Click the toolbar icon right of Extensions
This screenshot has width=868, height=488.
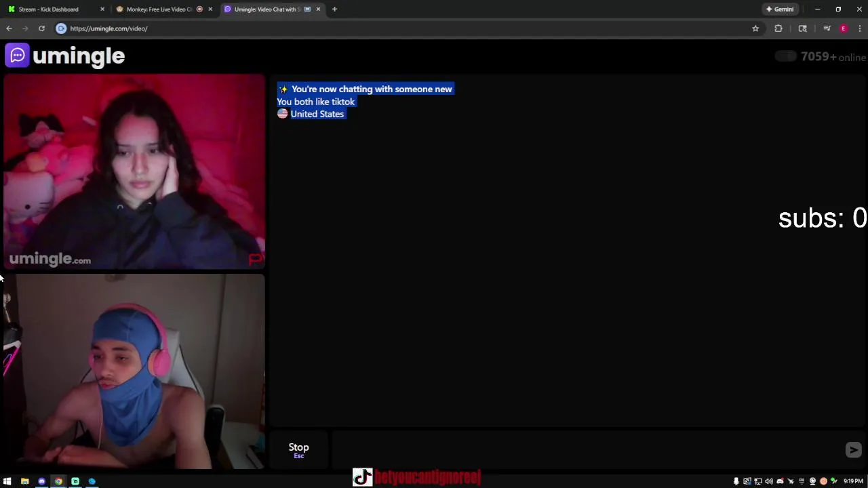803,28
